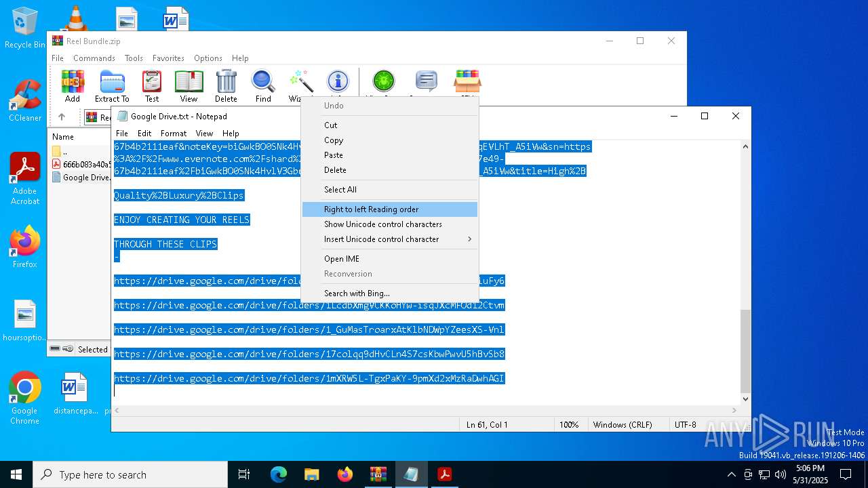868x488 pixels.
Task: Click Notepad horizontal scroll right arrow
Action: [x=734, y=411]
